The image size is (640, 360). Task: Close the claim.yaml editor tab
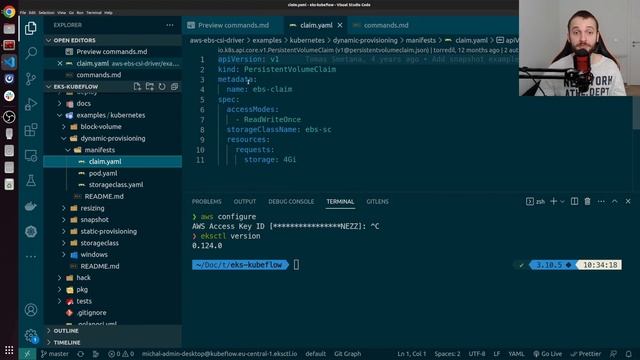coord(340,25)
